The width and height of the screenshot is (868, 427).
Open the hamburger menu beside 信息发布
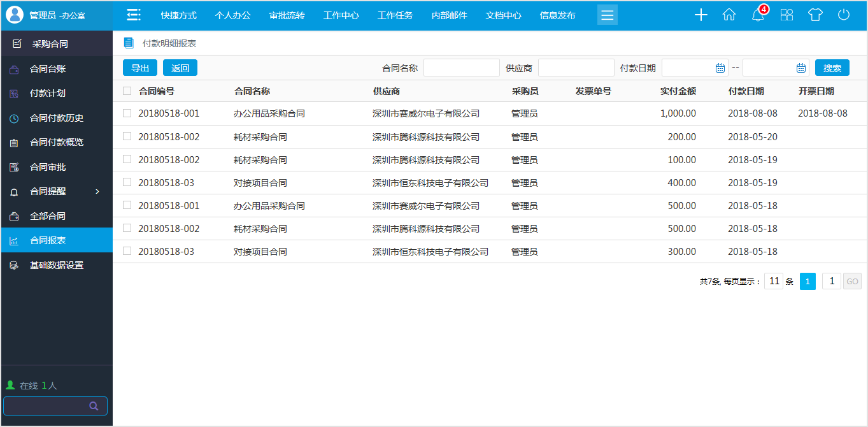607,14
